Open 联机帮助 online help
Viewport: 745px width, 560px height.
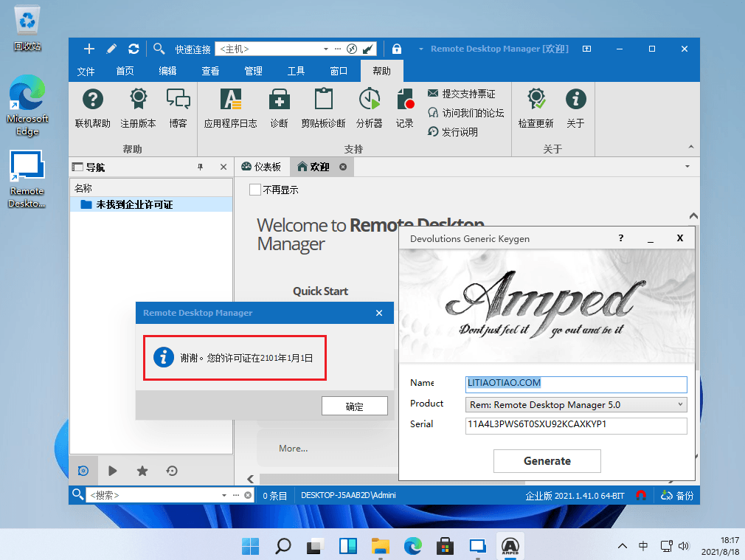point(93,108)
